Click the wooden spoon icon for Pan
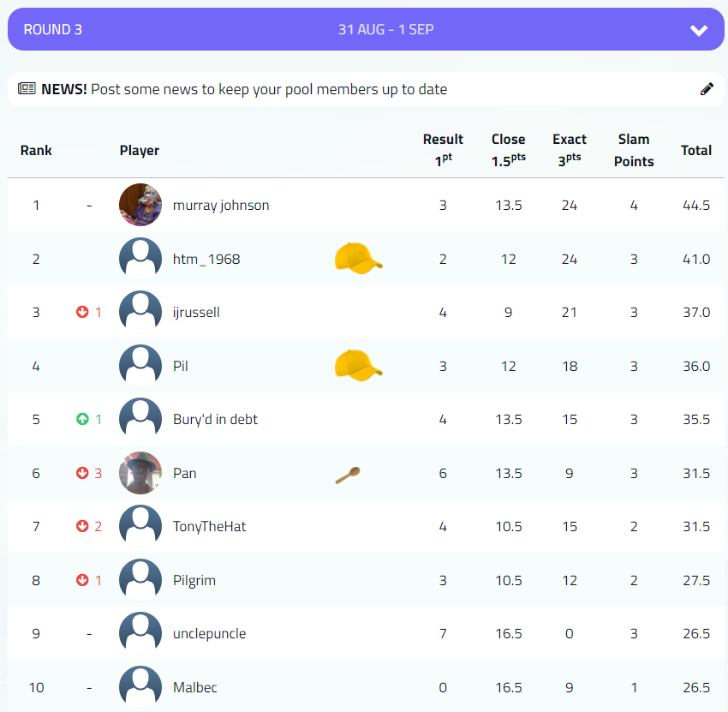This screenshot has height=712, width=728. point(348,476)
